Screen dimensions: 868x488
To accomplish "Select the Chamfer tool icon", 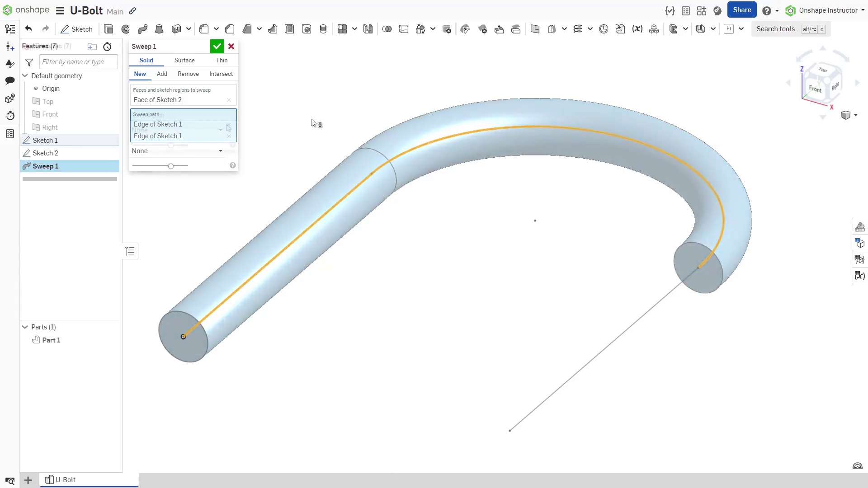I will click(230, 29).
